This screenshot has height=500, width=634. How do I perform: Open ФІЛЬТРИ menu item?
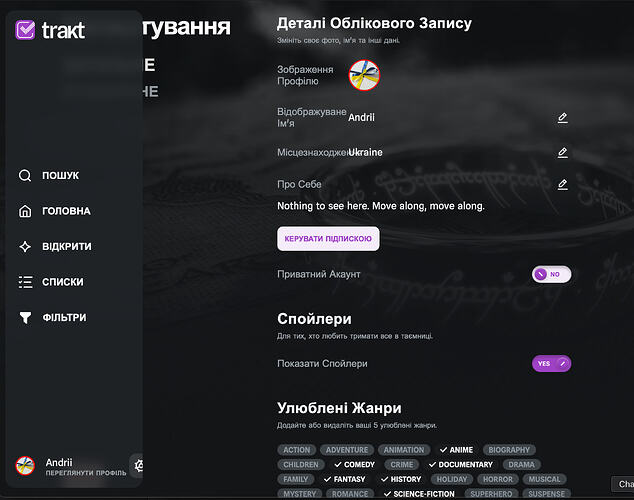tap(64, 318)
